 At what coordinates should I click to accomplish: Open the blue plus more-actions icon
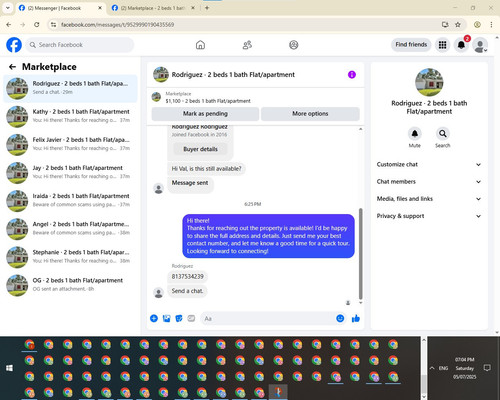(x=154, y=318)
